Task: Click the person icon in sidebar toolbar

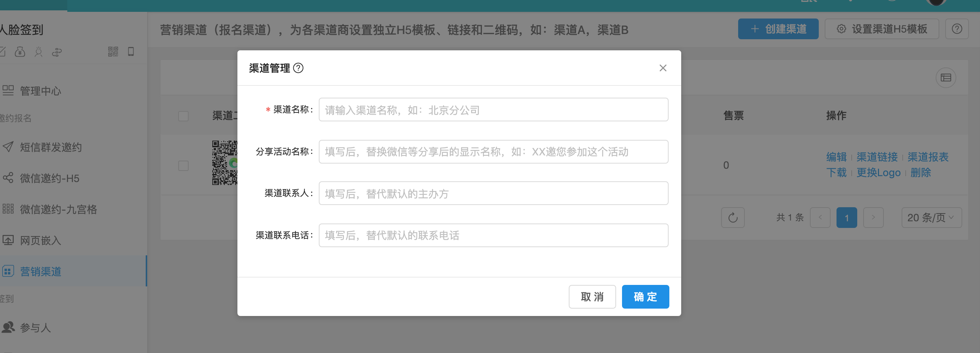Action: tap(38, 51)
